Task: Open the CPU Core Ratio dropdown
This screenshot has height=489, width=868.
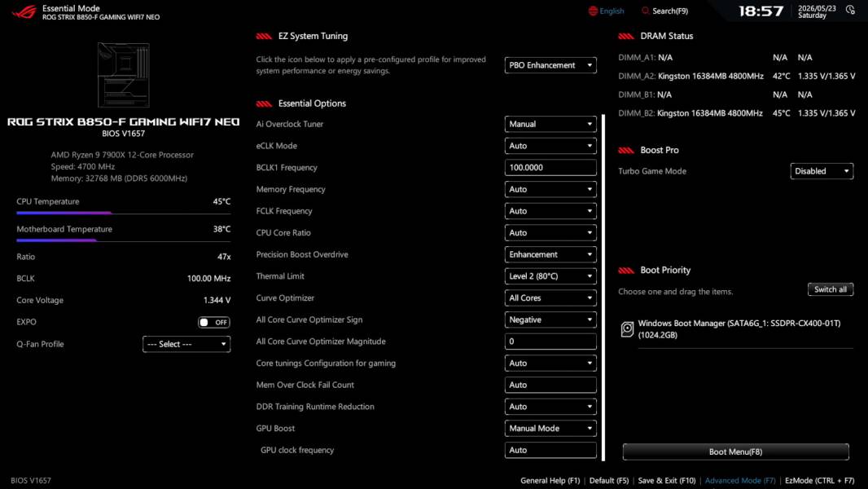Action: [x=550, y=232]
